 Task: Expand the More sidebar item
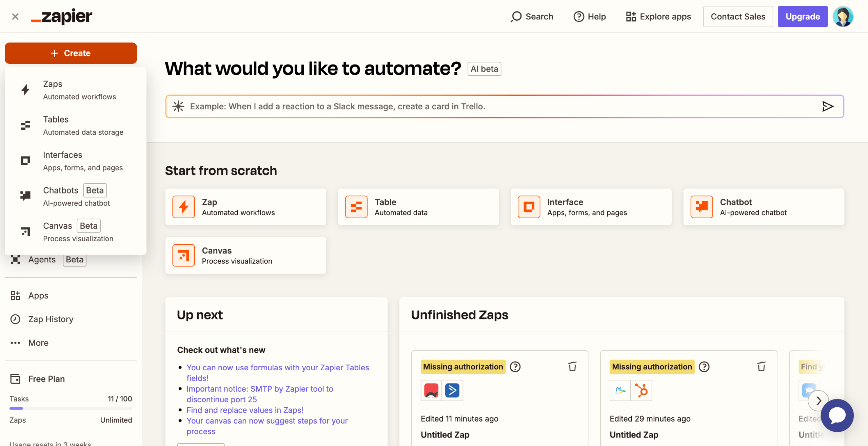[x=38, y=343]
